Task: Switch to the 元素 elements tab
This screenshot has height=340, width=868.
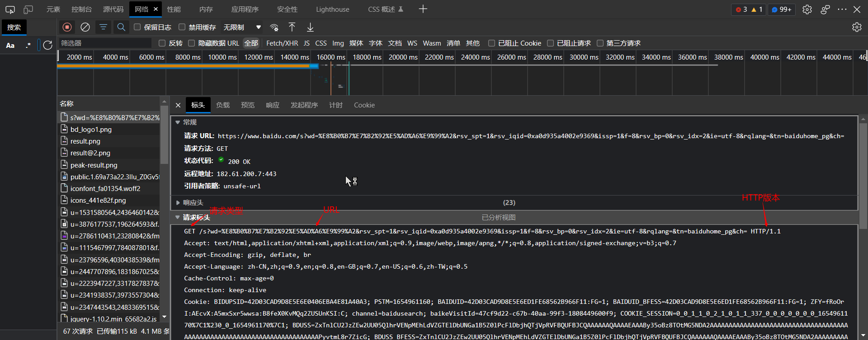Action: 53,9
